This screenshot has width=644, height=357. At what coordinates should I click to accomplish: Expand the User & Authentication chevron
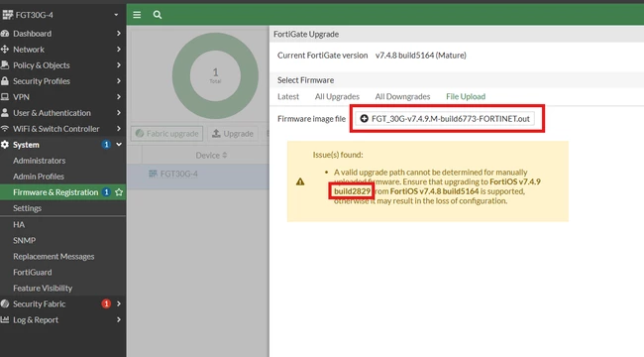119,113
